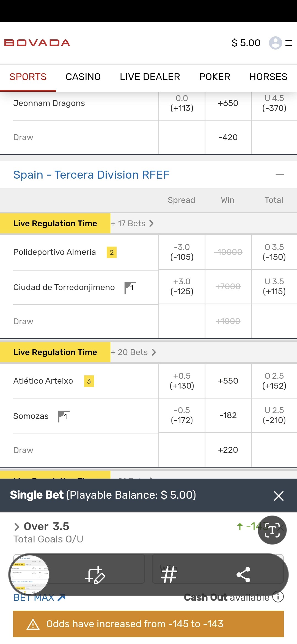Tap the hashtag tag icon
Screen dimensions: 297x644
[x=169, y=575]
